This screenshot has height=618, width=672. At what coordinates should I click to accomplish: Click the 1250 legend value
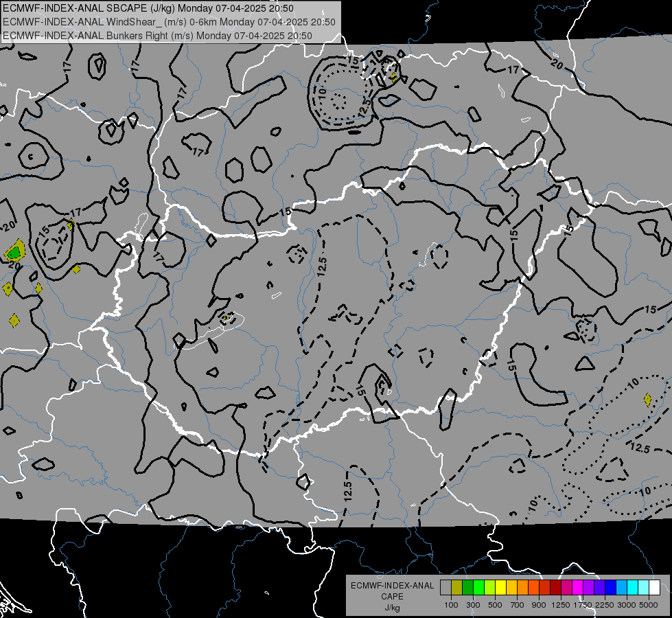point(561,605)
